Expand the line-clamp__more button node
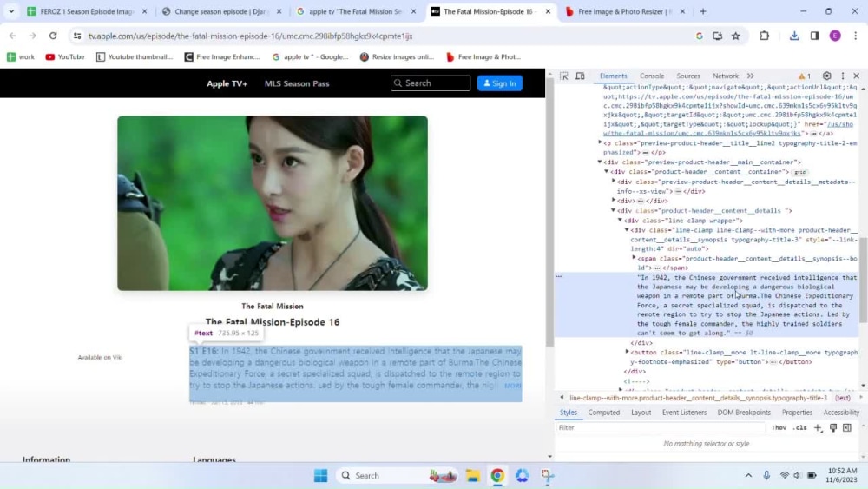 pyautogui.click(x=628, y=352)
